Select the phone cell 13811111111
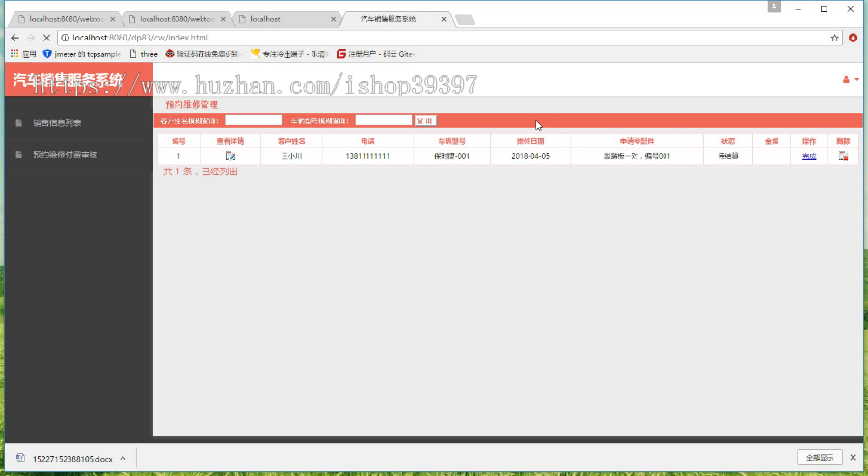This screenshot has height=476, width=868. (x=367, y=156)
